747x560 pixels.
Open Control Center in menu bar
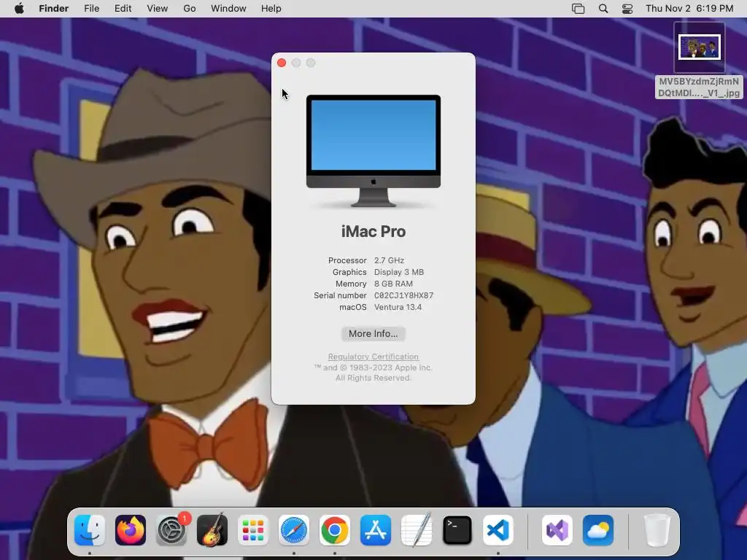[x=627, y=9]
